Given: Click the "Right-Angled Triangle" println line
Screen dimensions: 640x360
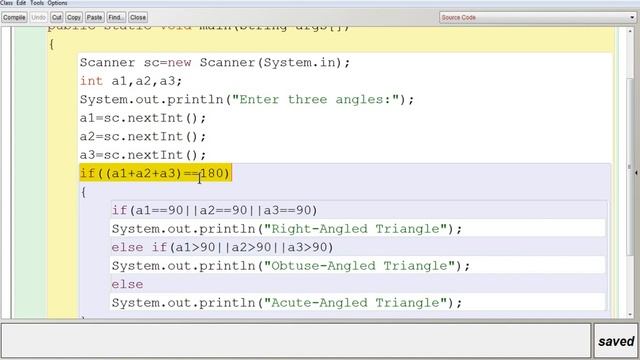Looking at the screenshot, I should click(287, 229).
